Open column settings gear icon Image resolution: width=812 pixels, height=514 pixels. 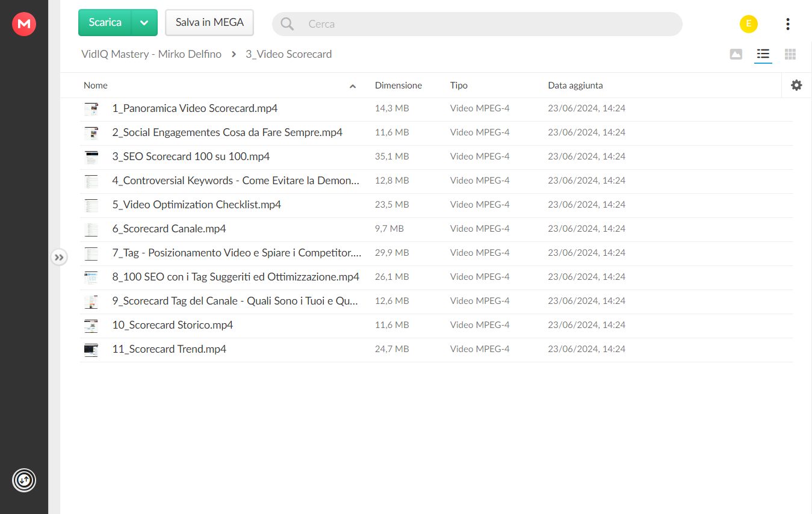(x=796, y=85)
